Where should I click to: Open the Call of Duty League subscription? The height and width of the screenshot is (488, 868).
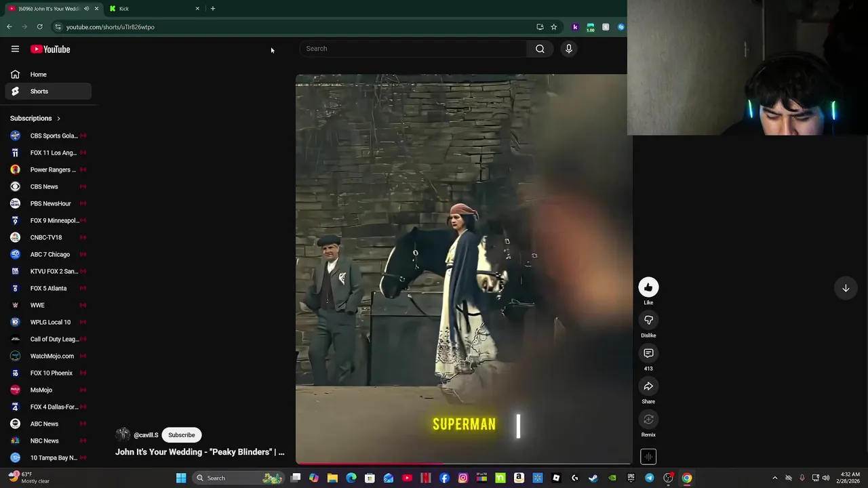pos(48,339)
